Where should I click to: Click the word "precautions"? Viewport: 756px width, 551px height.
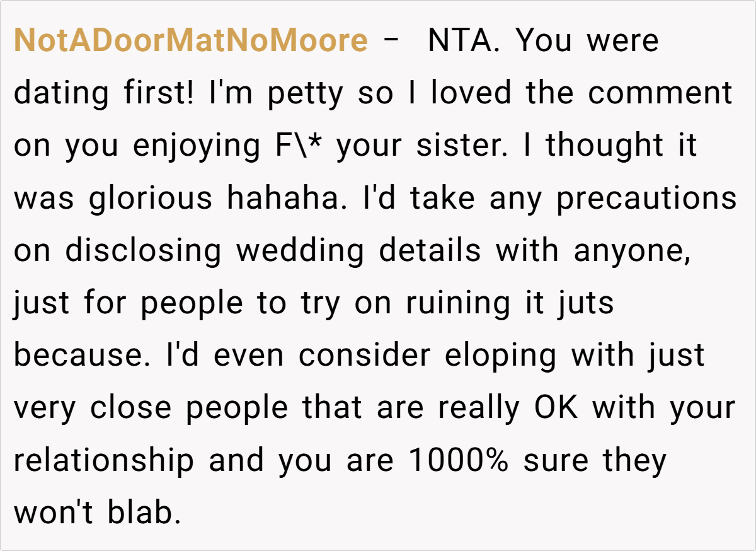point(646,199)
